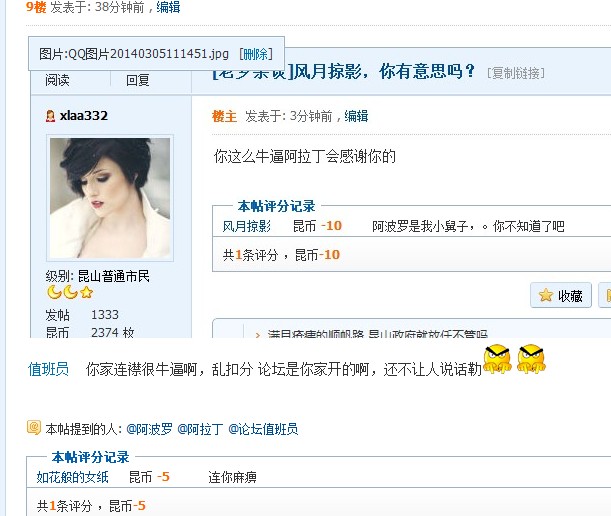Open the @论坛值班员 mentioned user
611x516 pixels.
click(x=263, y=429)
